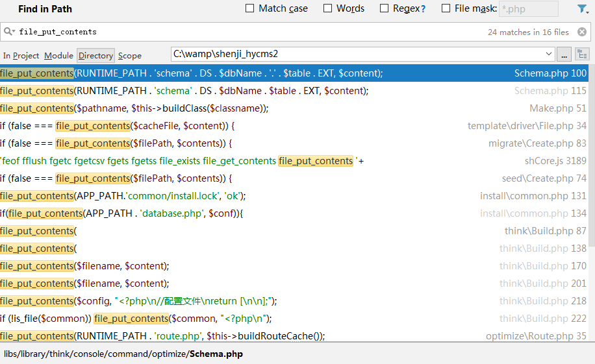The image size is (595, 364).
Task: Enable the Words checkbox
Action: click(327, 8)
